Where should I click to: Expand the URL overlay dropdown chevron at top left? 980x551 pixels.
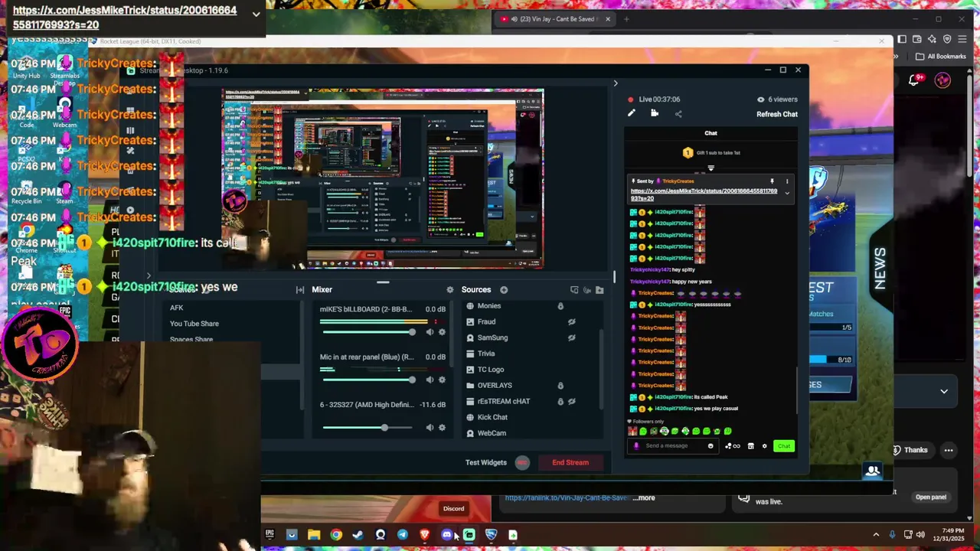coord(256,15)
